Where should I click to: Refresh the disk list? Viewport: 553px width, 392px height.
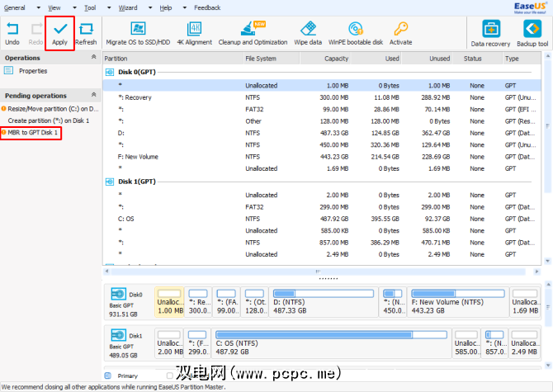86,34
